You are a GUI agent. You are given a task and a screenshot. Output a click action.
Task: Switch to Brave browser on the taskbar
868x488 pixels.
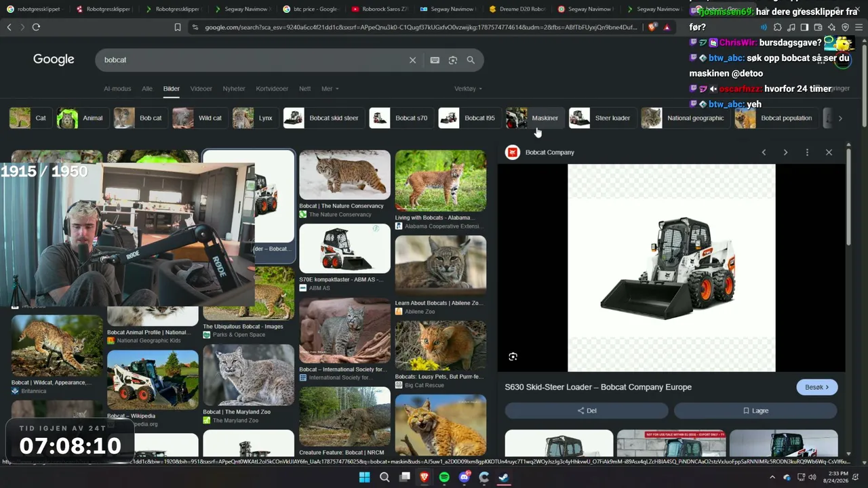(x=425, y=477)
